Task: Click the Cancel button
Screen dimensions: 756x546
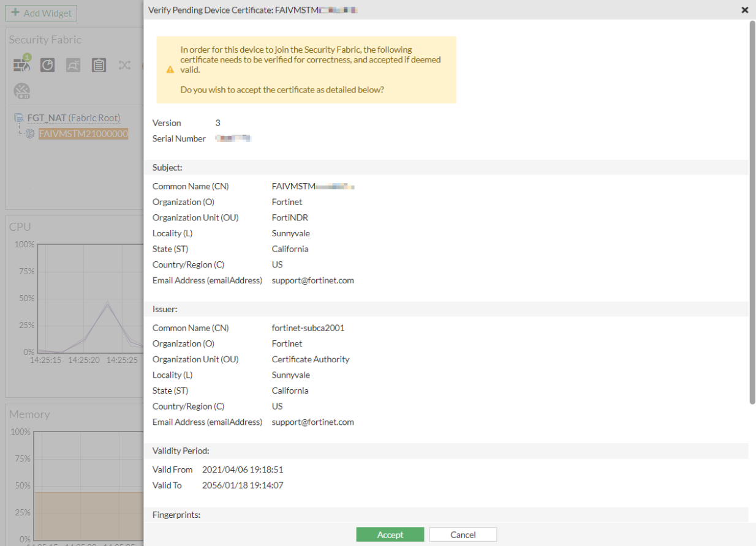Action: point(463,534)
